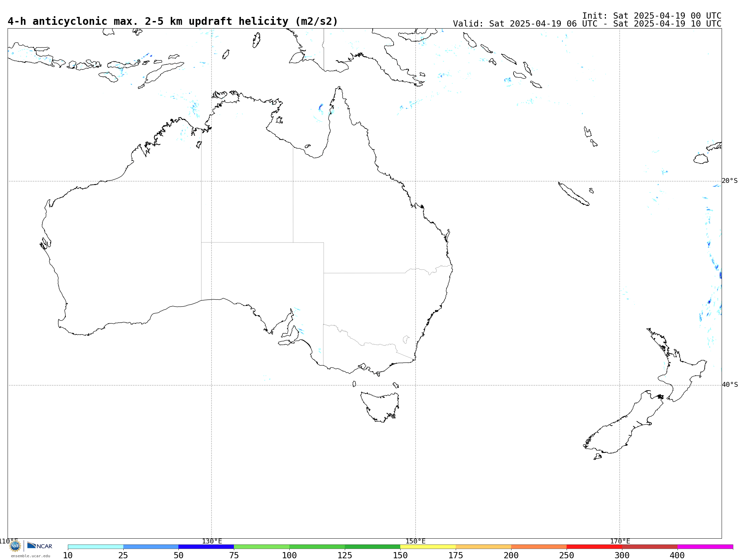
Task: Click the bright red 250-300 colorbar segment
Action: (594, 547)
